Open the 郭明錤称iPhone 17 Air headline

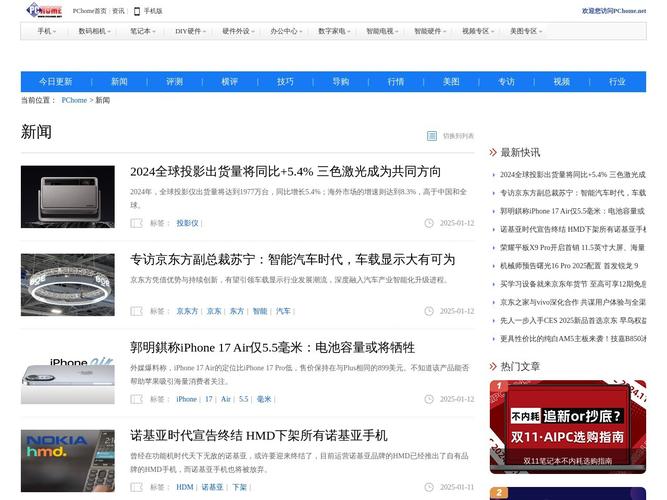273,348
